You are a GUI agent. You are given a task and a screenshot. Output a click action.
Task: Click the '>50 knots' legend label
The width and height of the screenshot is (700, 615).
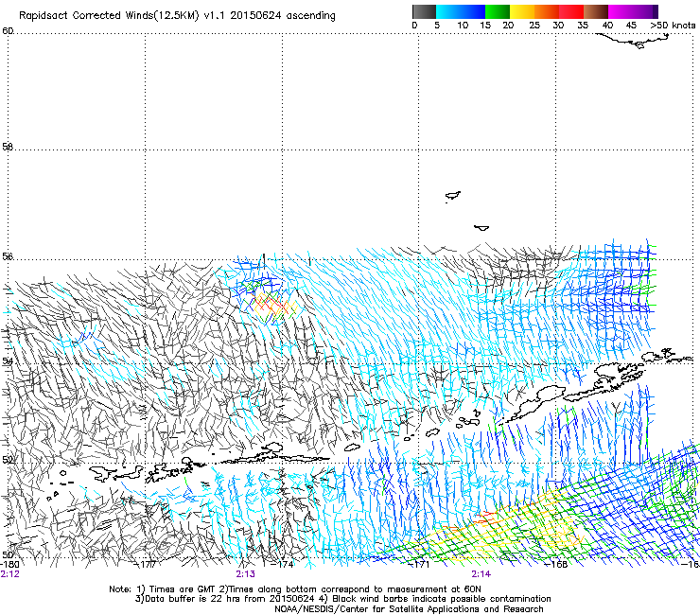673,26
